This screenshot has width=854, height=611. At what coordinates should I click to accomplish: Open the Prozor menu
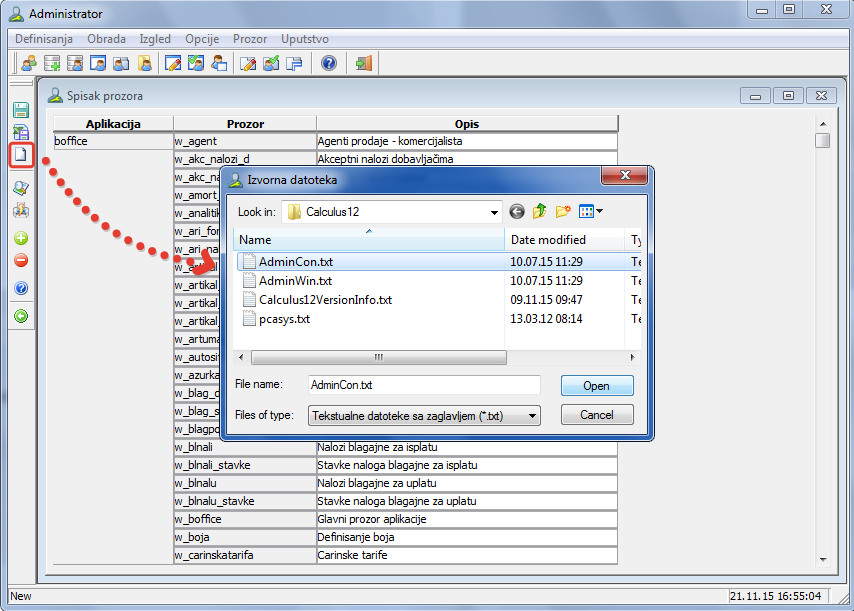250,39
